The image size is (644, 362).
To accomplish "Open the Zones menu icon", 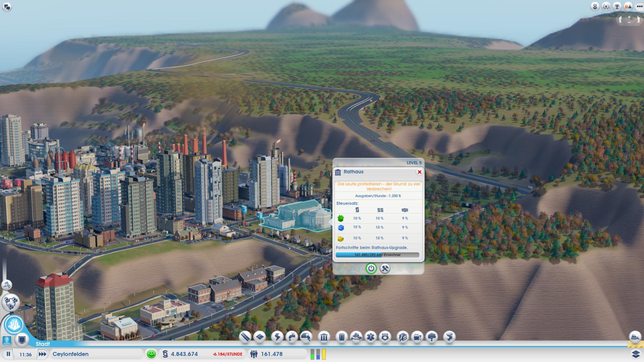I will [x=260, y=337].
